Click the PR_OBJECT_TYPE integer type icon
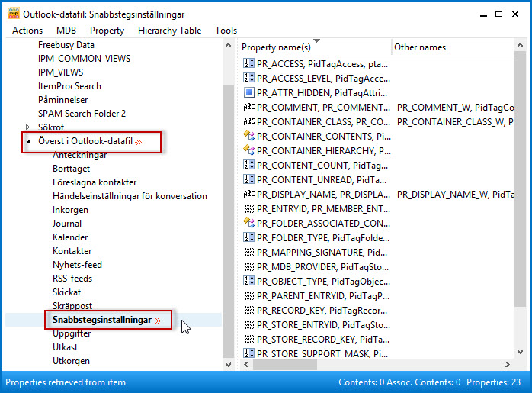Image resolution: width=532 pixels, height=393 pixels. 248,281
